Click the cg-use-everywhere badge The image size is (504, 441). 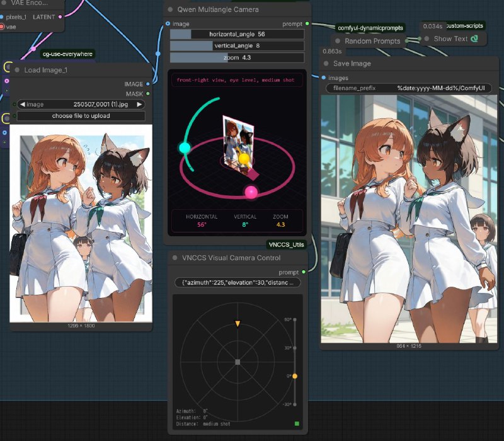(67, 54)
